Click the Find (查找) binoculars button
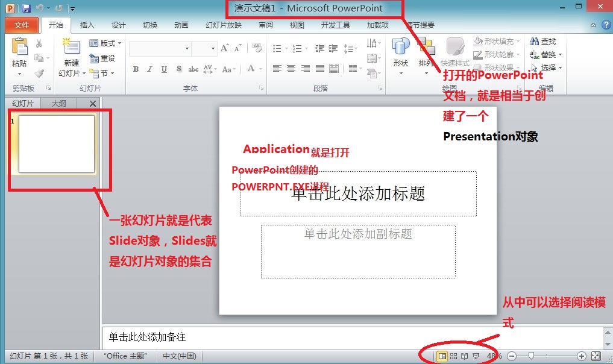 click(x=542, y=41)
